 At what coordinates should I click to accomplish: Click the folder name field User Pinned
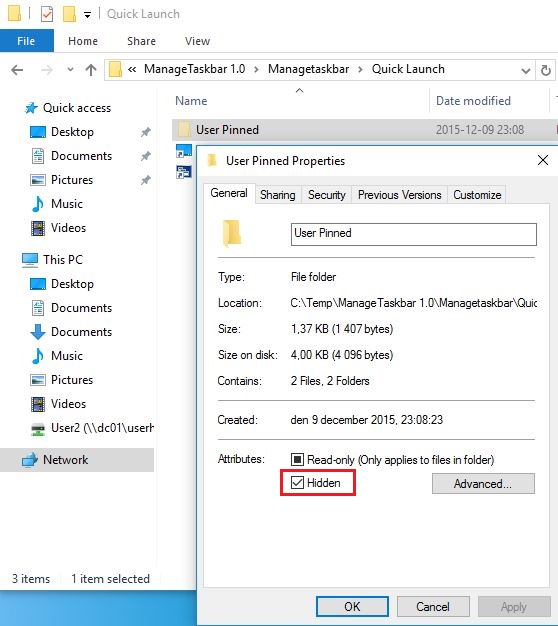click(x=414, y=234)
